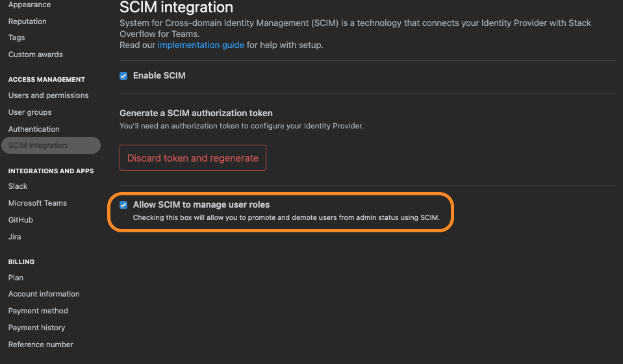
Task: Open Users and permissions settings
Action: 49,95
